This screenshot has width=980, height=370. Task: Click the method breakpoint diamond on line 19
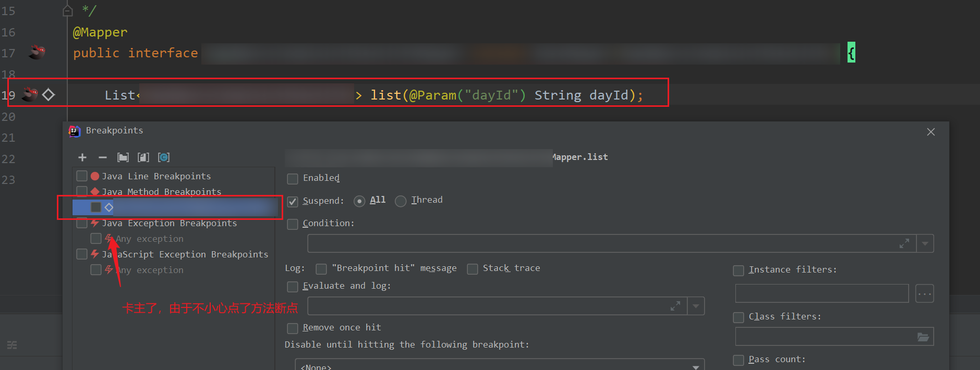(x=49, y=95)
